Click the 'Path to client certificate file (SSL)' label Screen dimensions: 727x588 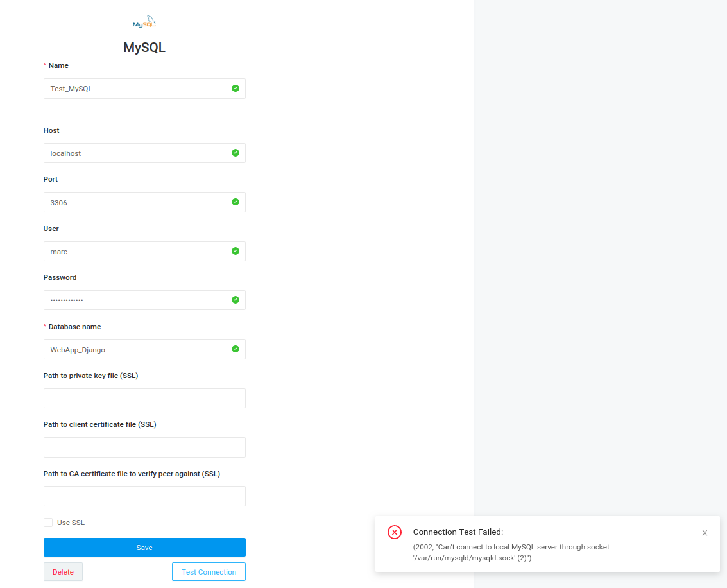click(x=99, y=424)
